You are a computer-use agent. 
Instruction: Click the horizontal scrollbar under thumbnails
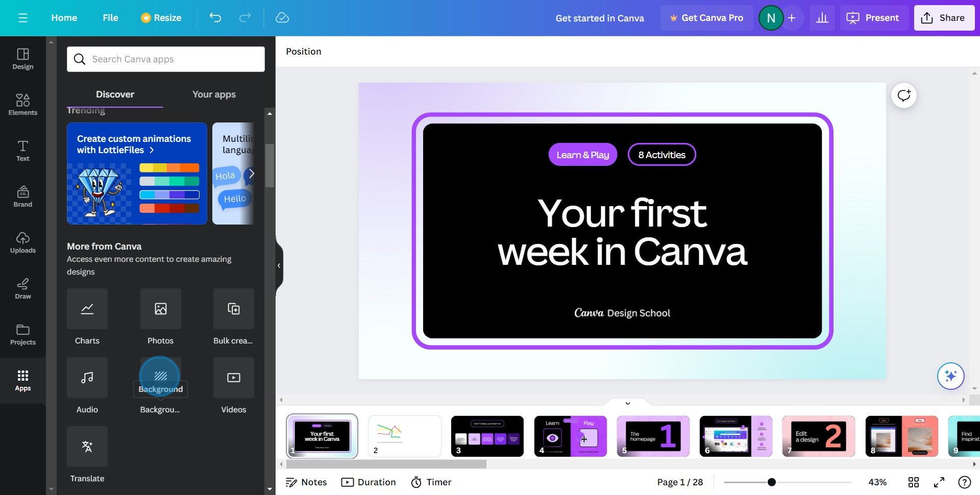pos(386,464)
